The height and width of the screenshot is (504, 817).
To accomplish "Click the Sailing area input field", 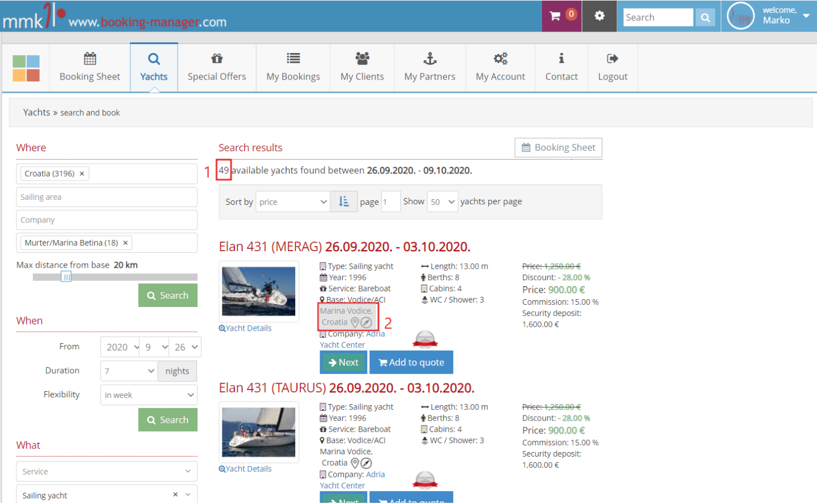I will pos(107,197).
